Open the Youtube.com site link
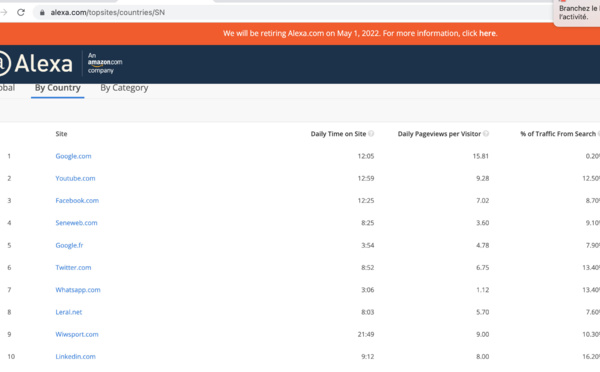This screenshot has width=600, height=372. click(x=75, y=178)
